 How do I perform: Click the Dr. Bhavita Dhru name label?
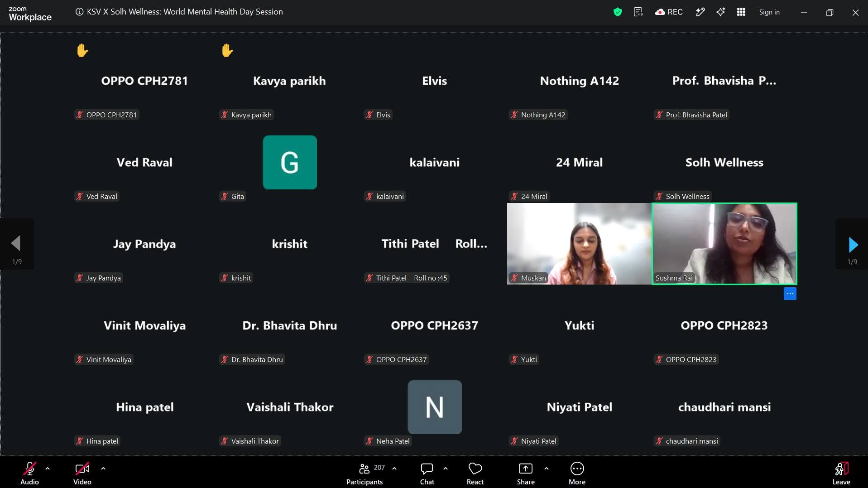252,360
